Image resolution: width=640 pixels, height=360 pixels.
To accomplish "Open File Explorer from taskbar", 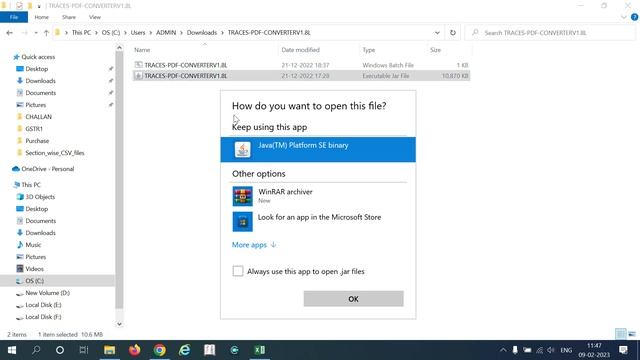I will click(109, 350).
